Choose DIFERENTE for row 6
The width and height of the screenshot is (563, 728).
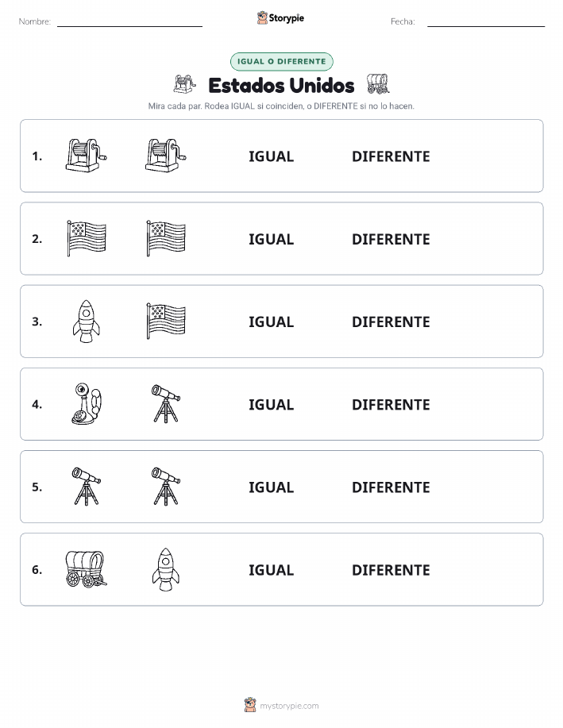[x=391, y=570]
